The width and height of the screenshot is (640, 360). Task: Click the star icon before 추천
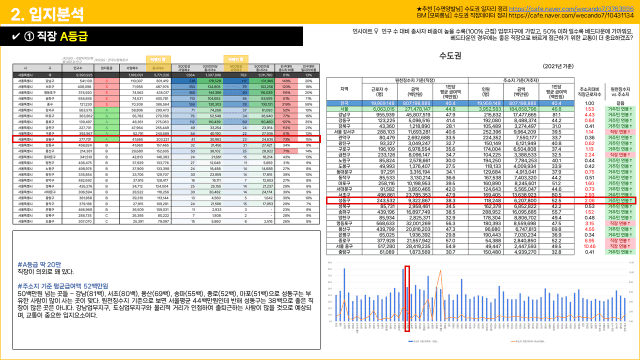pos(419,9)
